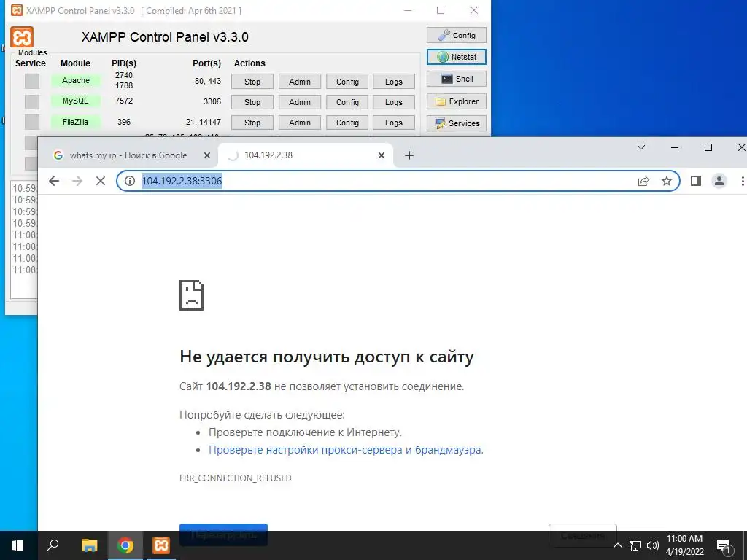Open FileZilla Admin
Screen dimensions: 747x560
[300, 122]
